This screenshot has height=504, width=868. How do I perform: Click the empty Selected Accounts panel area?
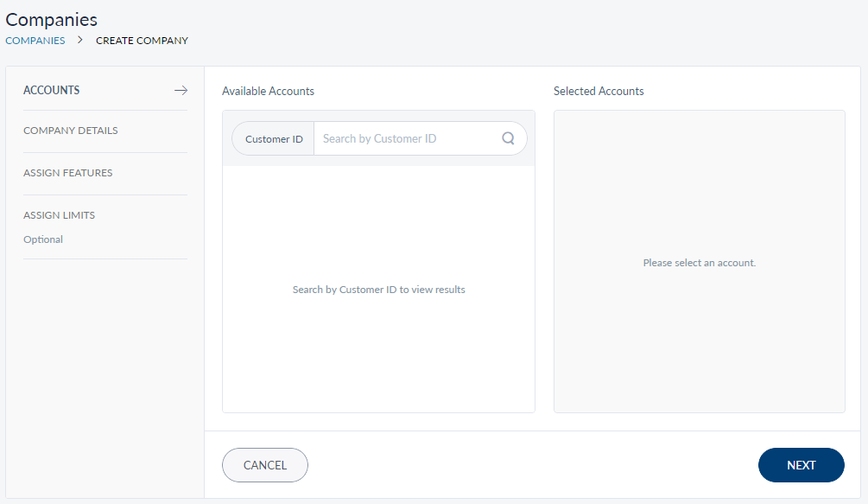click(699, 346)
